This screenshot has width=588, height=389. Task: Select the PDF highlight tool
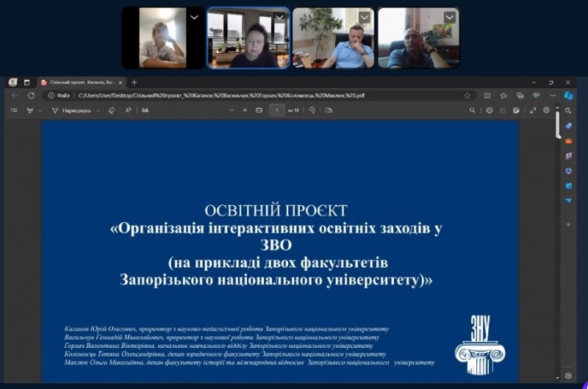29,110
